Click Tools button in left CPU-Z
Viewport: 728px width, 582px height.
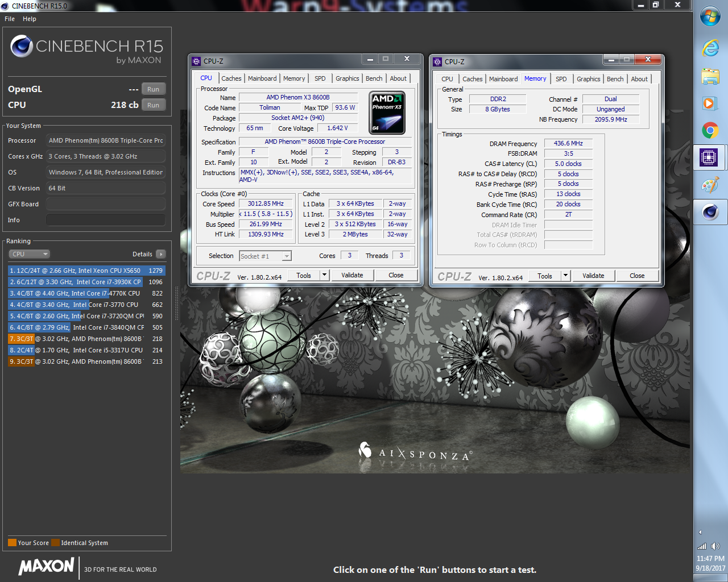304,276
